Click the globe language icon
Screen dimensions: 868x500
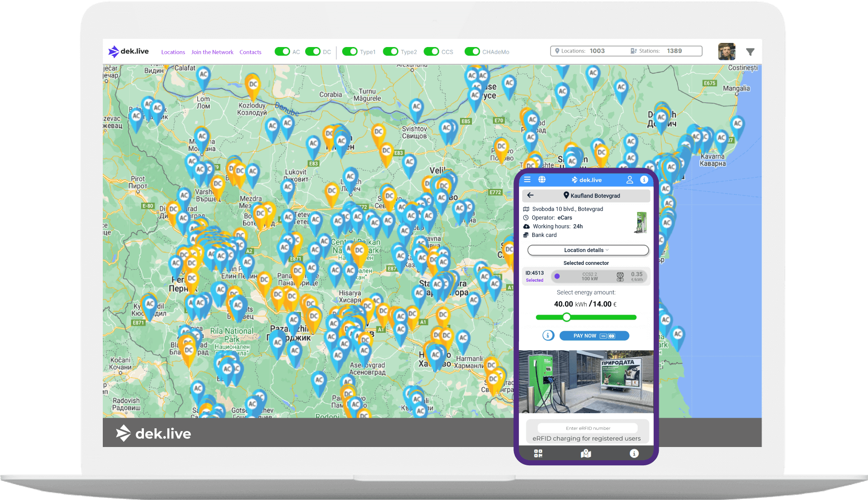pyautogui.click(x=542, y=179)
